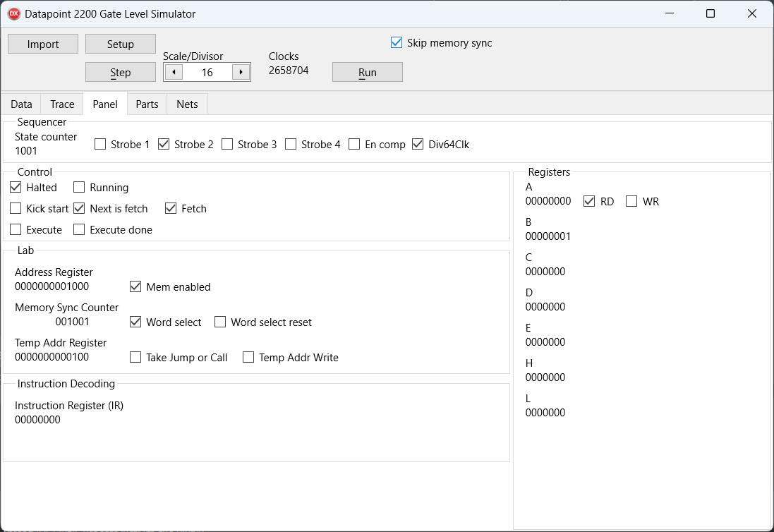Increase Scale/Divisor with right arrow
This screenshot has width=774, height=532.
241,72
